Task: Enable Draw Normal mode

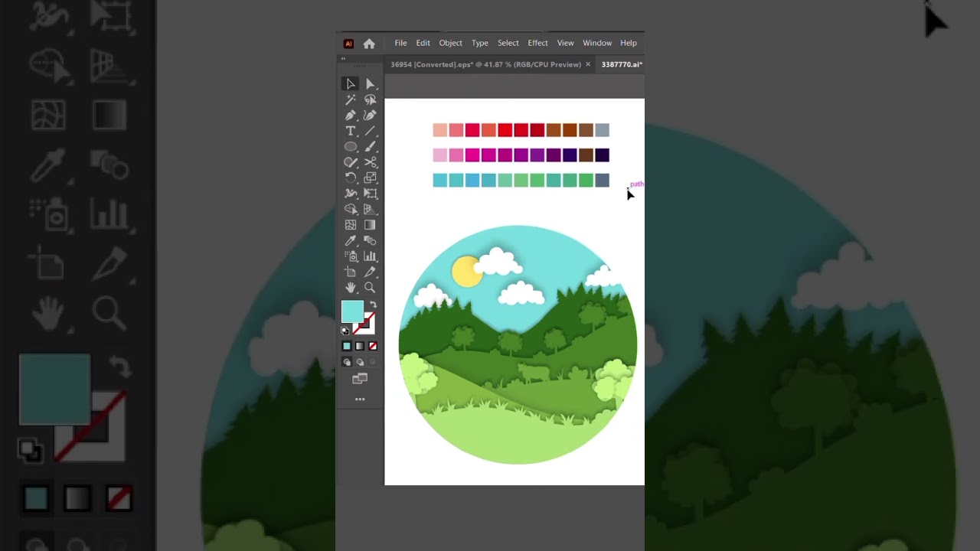Action: (x=347, y=362)
